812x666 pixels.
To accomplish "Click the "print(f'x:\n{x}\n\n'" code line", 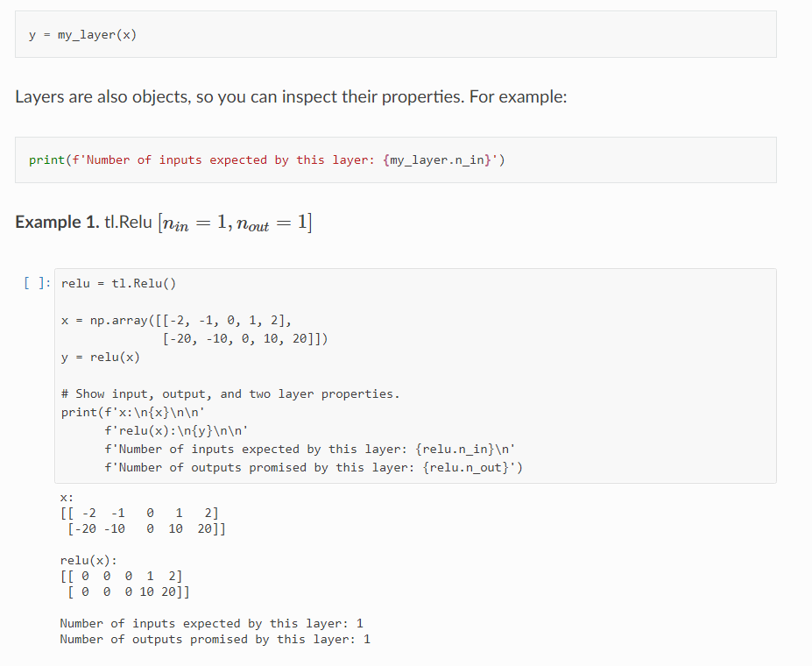I will (133, 412).
